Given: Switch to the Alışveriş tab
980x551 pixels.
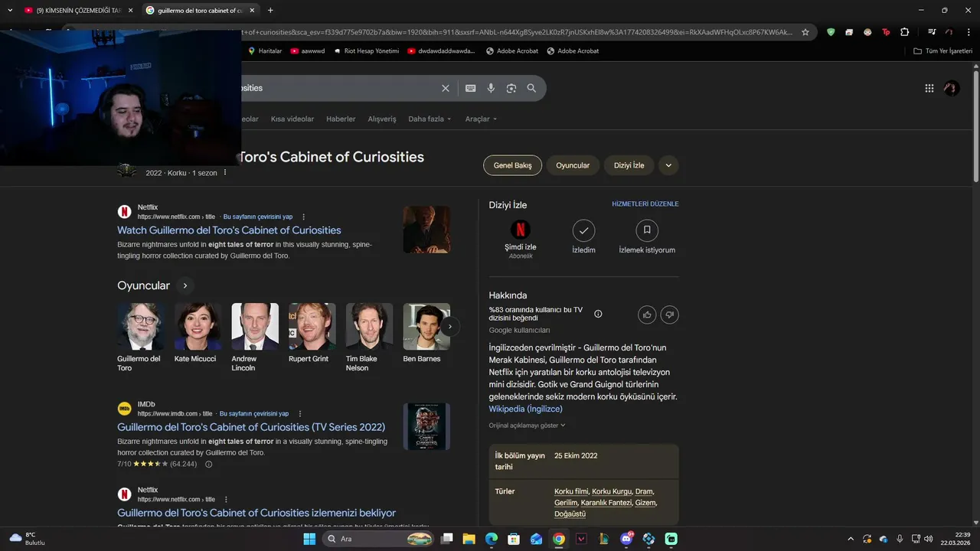Looking at the screenshot, I should 382,119.
